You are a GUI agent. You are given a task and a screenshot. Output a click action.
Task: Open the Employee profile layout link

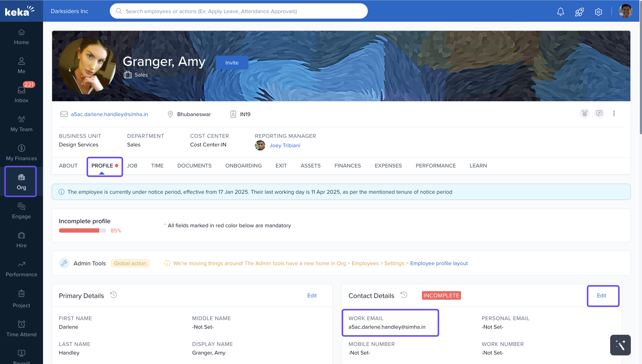coord(439,263)
